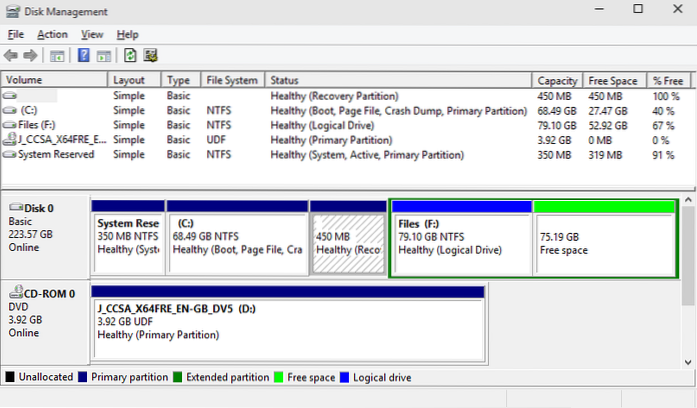This screenshot has width=697, height=408.
Task: Click the disk Settings icon in the toolbar
Action: (150, 54)
